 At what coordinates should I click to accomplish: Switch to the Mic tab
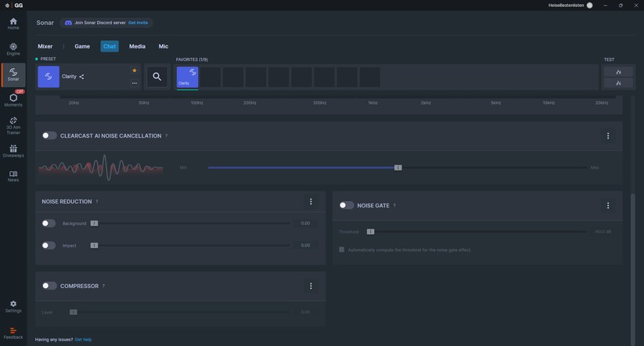(164, 46)
